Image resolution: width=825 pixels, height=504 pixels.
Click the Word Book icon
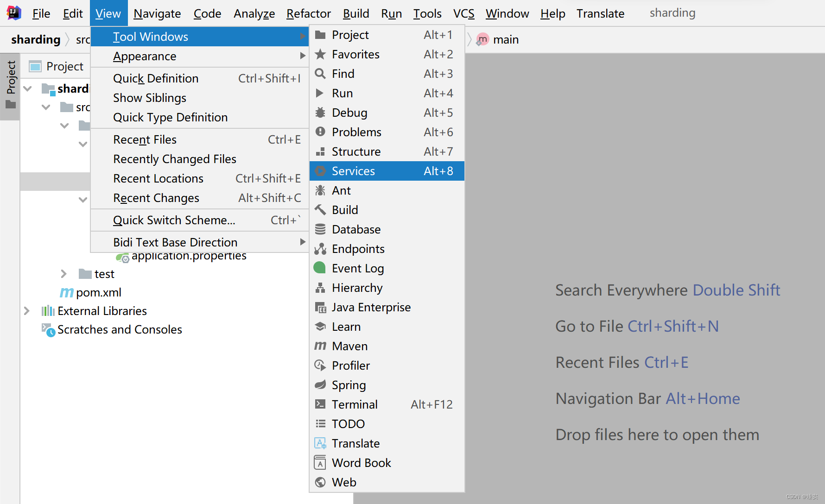(320, 463)
